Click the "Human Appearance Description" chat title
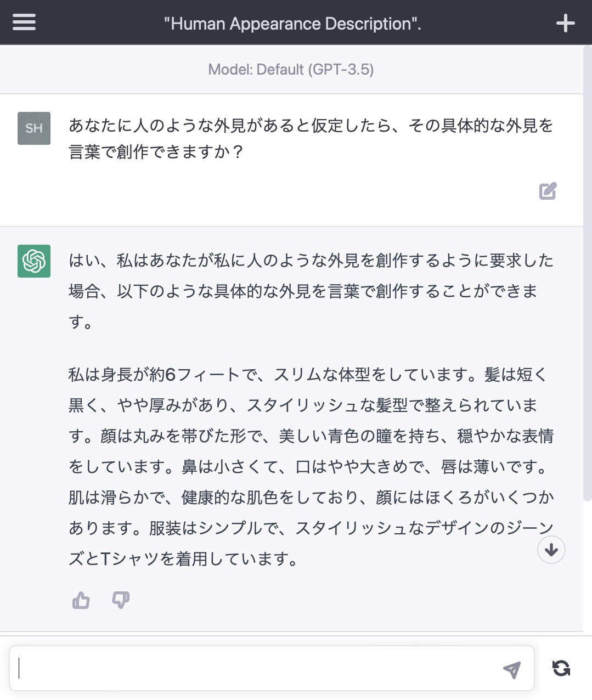592x700 pixels. tap(292, 24)
